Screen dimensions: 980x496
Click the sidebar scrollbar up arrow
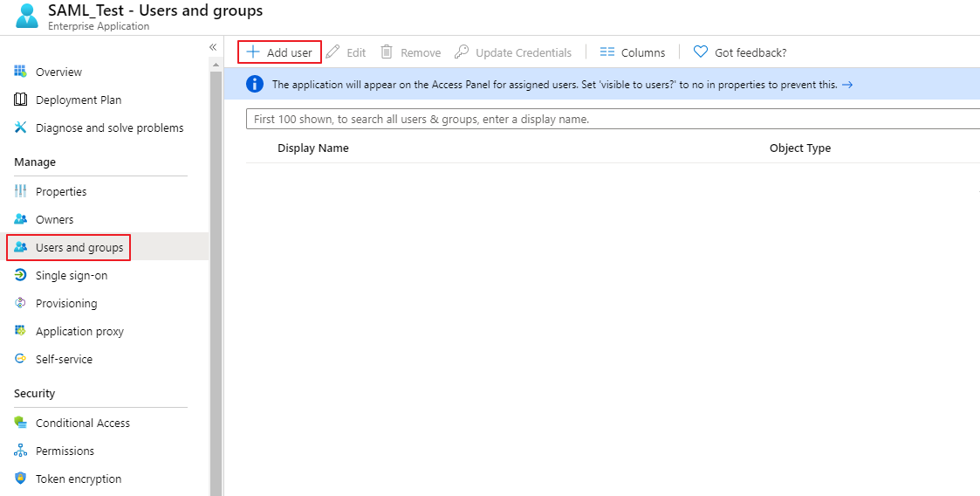point(216,65)
